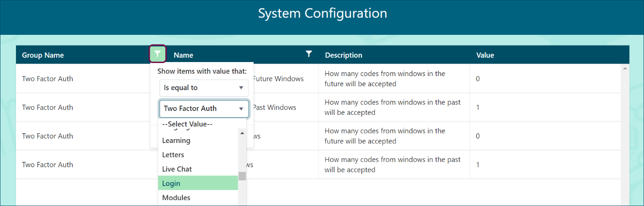Click 'Show items with value that:' label
Viewport: 644px width, 206px height.
[x=202, y=71]
